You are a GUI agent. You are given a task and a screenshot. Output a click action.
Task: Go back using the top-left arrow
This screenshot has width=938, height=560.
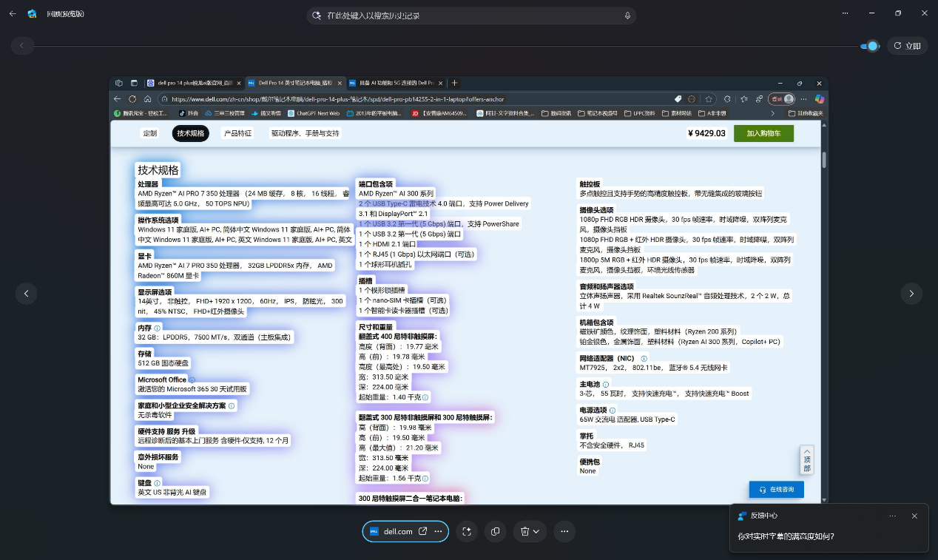coord(13,13)
